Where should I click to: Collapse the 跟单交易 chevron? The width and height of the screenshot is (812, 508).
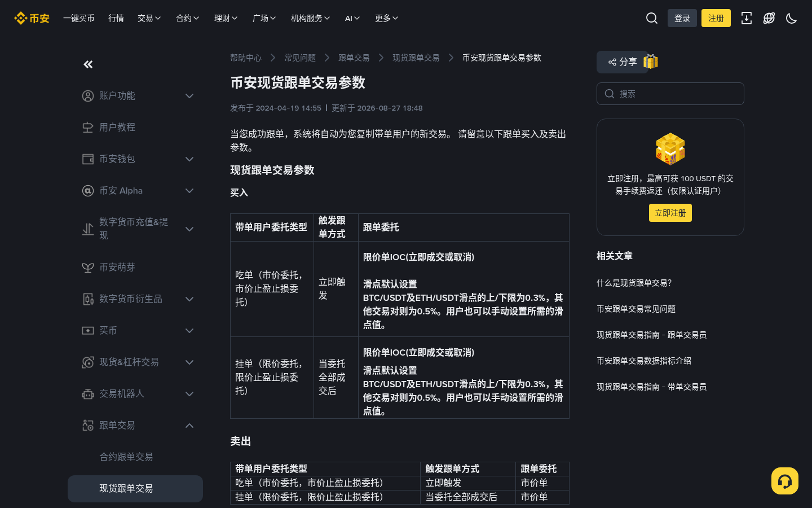(x=189, y=426)
